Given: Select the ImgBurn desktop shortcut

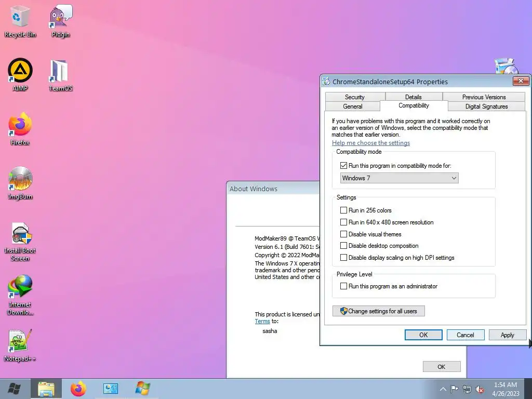Looking at the screenshot, I should (20, 183).
